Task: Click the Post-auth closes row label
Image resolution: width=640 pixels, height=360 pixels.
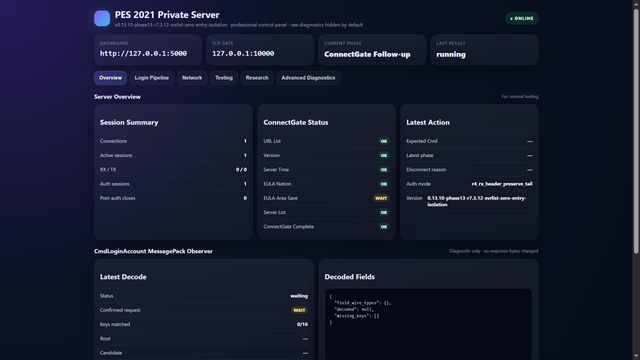Action: point(118,198)
